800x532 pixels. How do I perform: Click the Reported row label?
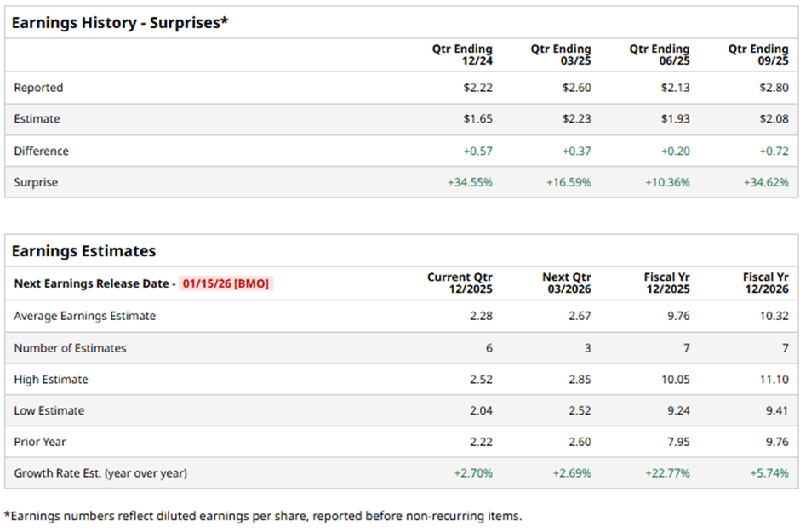38,88
